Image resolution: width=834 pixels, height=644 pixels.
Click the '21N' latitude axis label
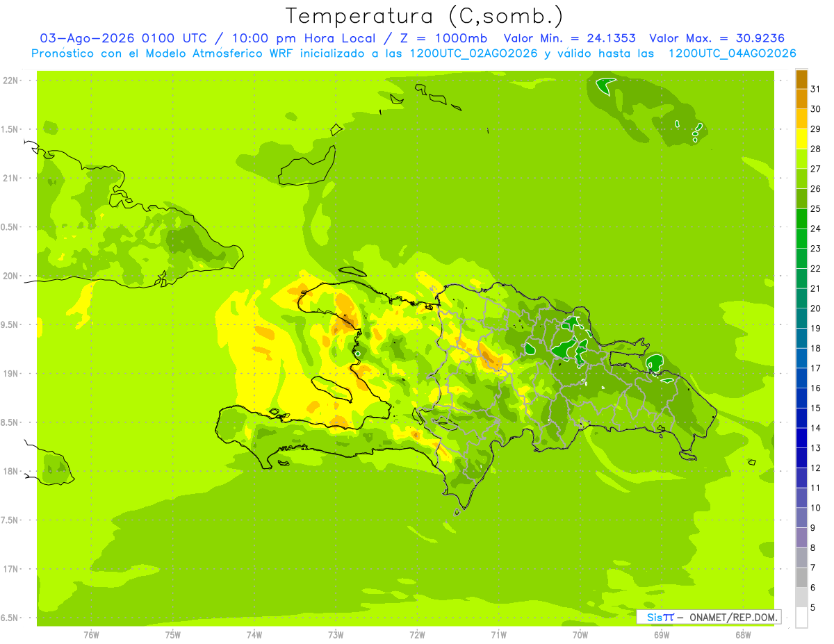tap(11, 179)
